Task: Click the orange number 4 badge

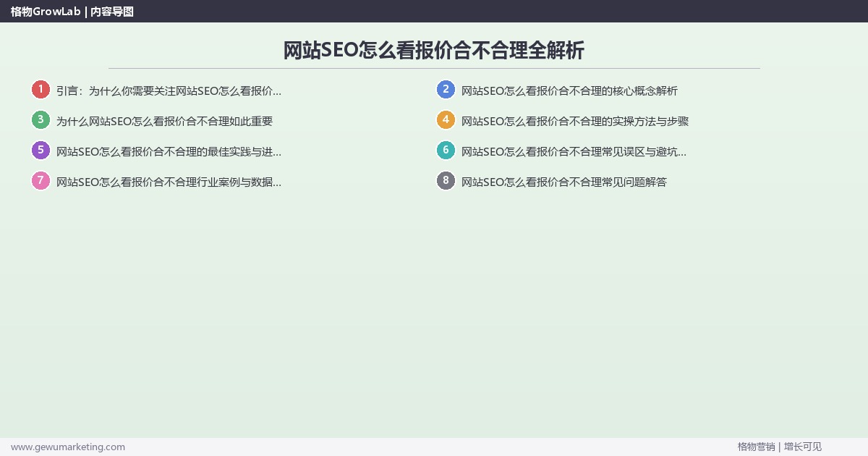Action: pos(446,120)
